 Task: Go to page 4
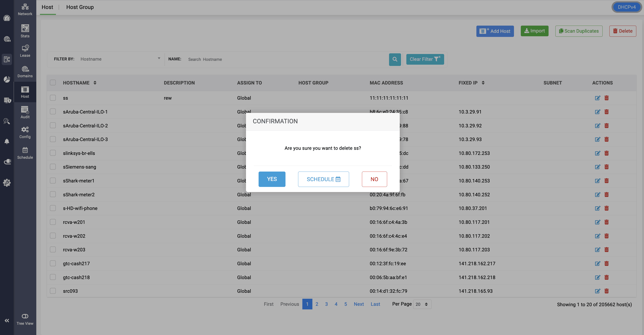pyautogui.click(x=336, y=304)
